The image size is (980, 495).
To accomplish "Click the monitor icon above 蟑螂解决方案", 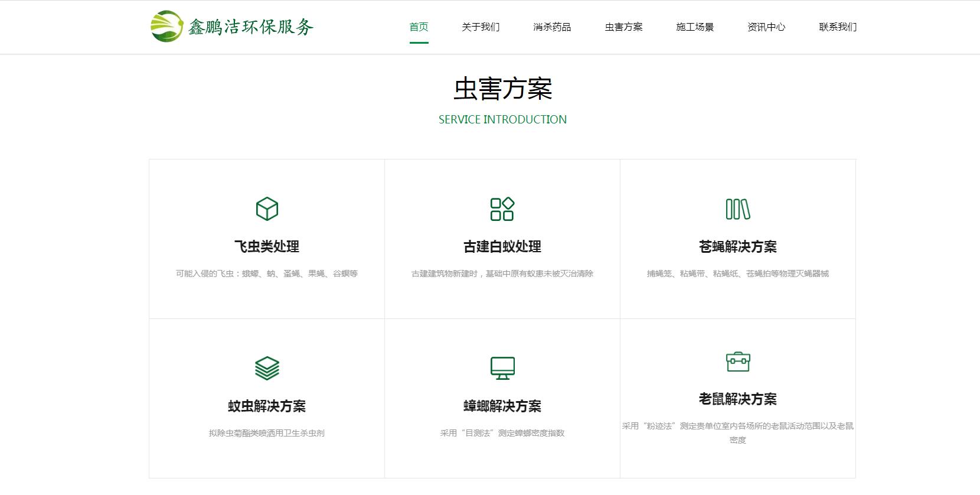I will tap(502, 369).
